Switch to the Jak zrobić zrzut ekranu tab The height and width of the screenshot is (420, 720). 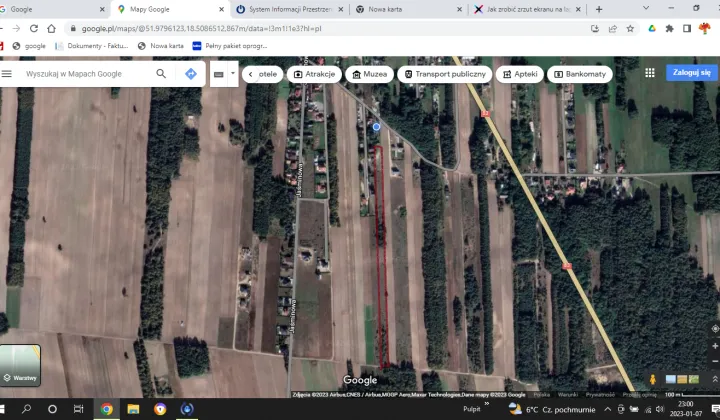(x=528, y=9)
